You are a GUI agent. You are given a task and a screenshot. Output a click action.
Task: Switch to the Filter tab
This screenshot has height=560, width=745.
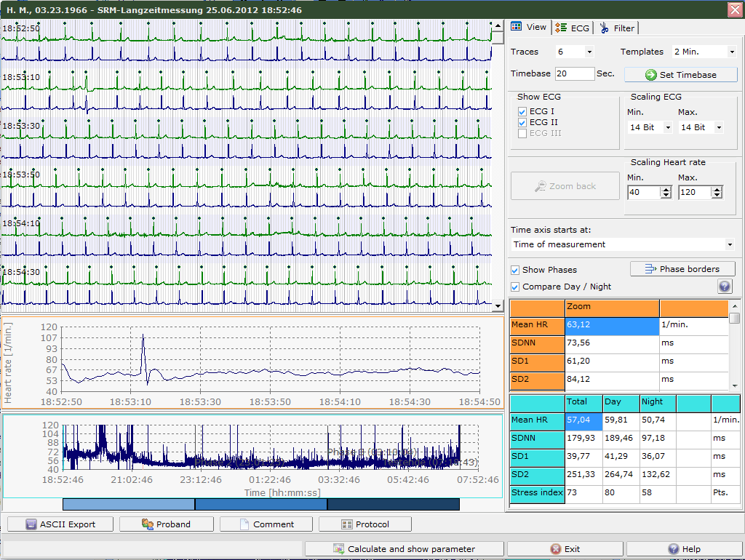point(617,28)
